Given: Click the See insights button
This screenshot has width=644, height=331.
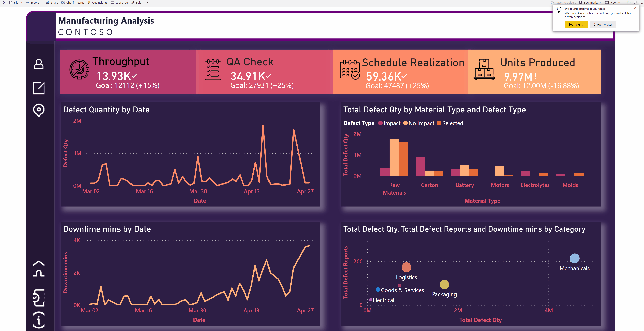Looking at the screenshot, I should coord(576,24).
